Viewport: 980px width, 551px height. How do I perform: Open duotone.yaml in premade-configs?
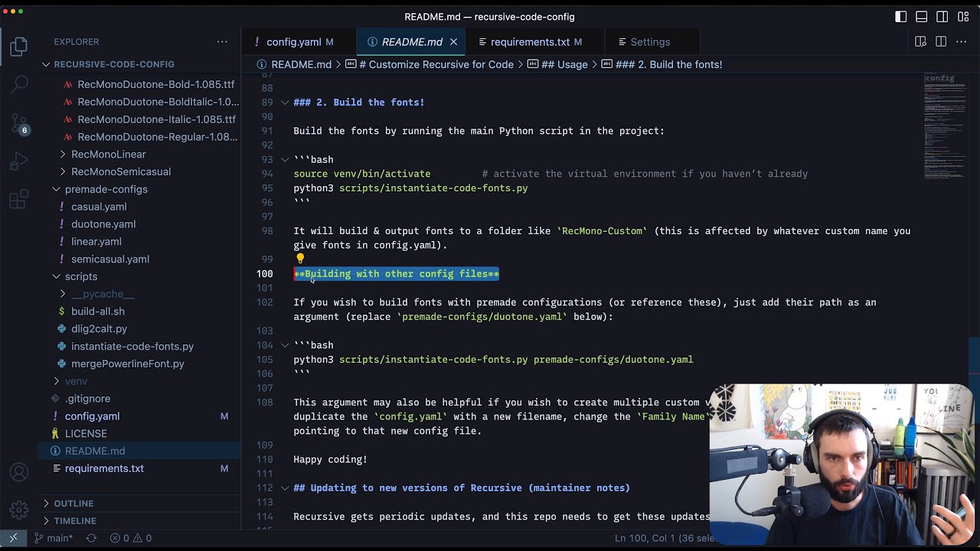coord(103,224)
